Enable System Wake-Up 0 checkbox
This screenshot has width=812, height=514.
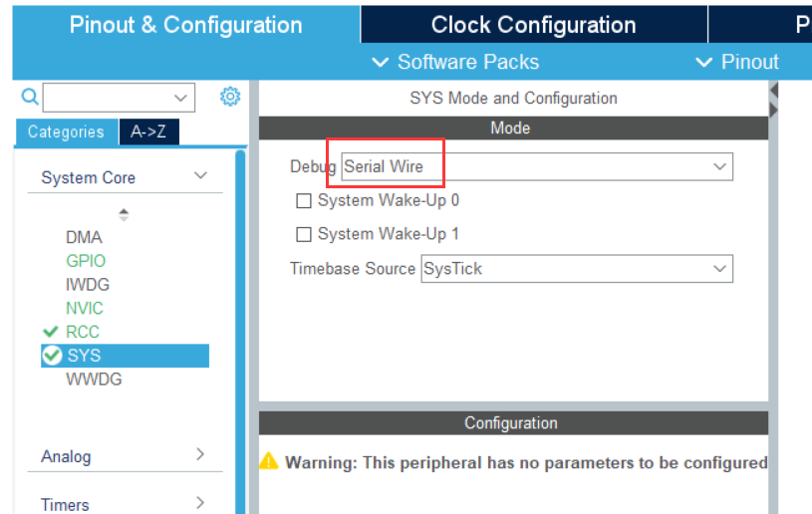[x=304, y=201]
